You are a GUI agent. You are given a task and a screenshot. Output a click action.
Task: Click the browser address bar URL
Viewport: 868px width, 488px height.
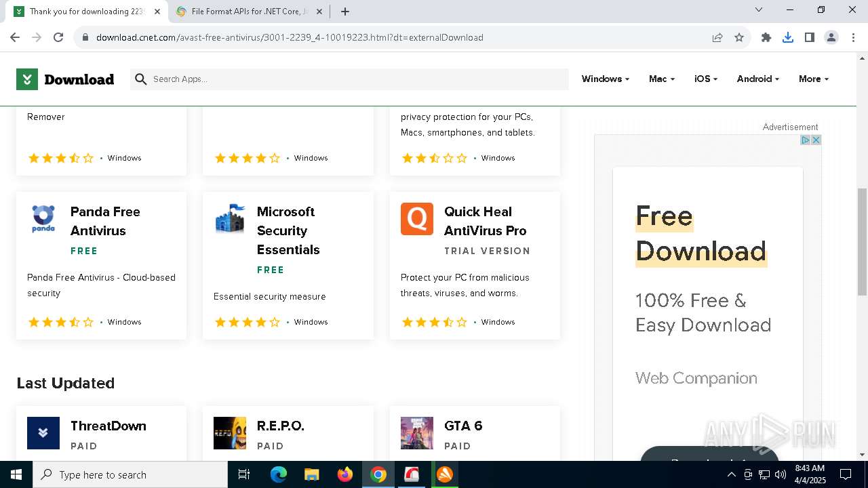click(290, 37)
